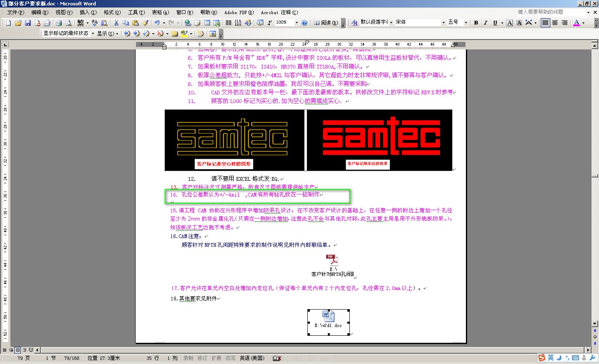Insert a new comment icon
The width and height of the screenshot is (599, 364).
(175, 34)
